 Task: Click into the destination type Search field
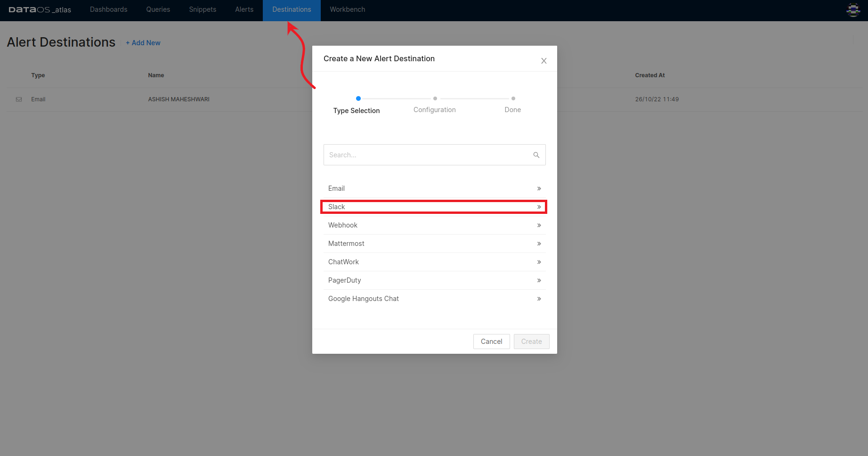[x=434, y=155]
